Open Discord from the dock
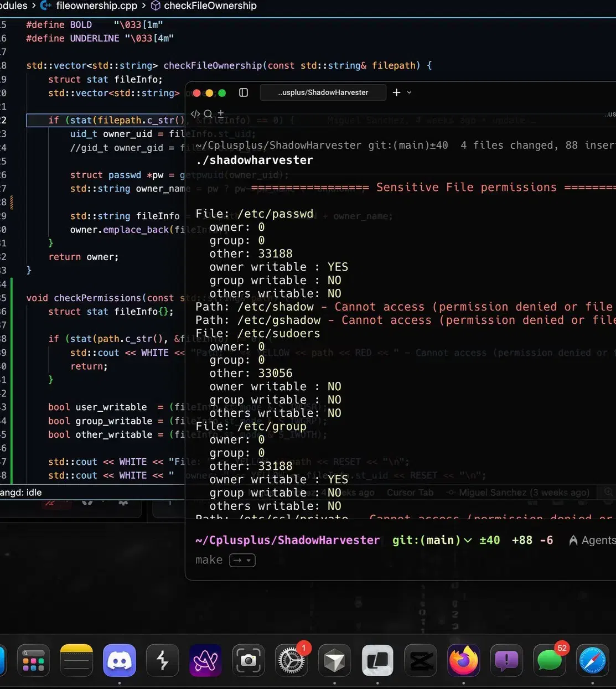616x689 pixels. pyautogui.click(x=119, y=660)
